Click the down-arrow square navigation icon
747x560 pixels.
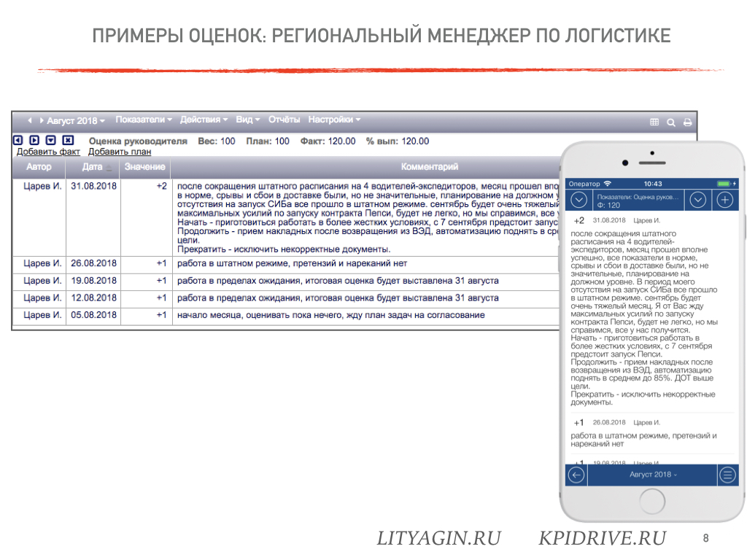(51, 140)
